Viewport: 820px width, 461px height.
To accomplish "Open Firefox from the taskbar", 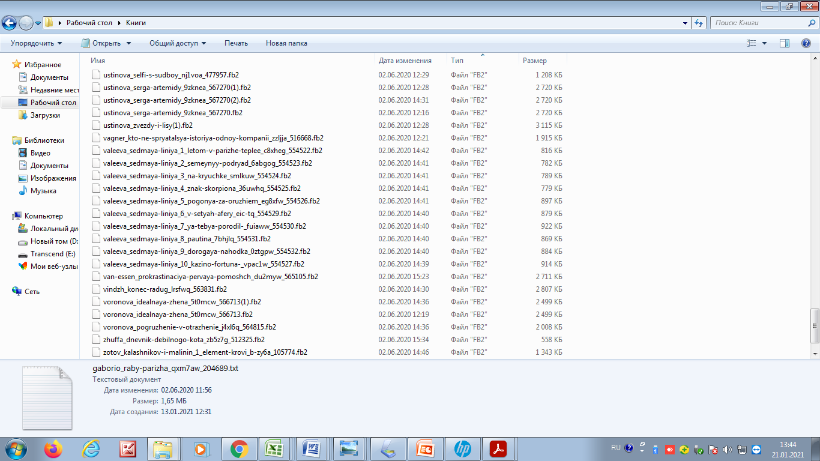I will click(54, 447).
